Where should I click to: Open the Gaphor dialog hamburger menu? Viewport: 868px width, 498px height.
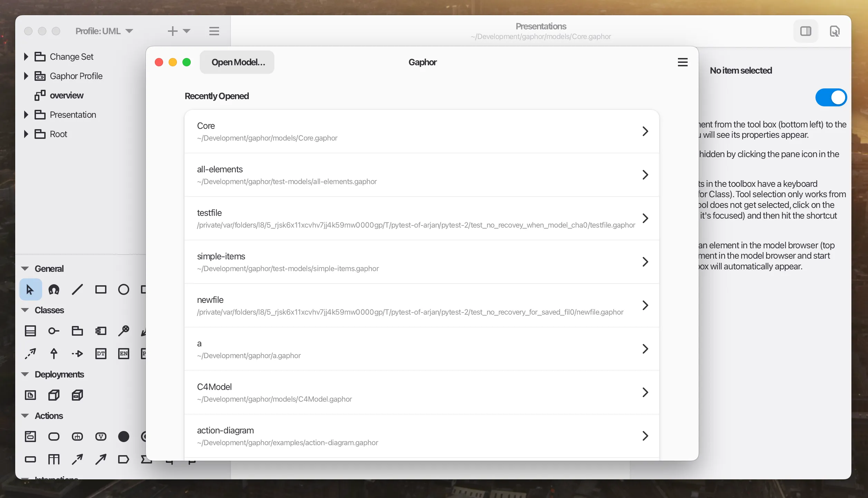pos(682,62)
